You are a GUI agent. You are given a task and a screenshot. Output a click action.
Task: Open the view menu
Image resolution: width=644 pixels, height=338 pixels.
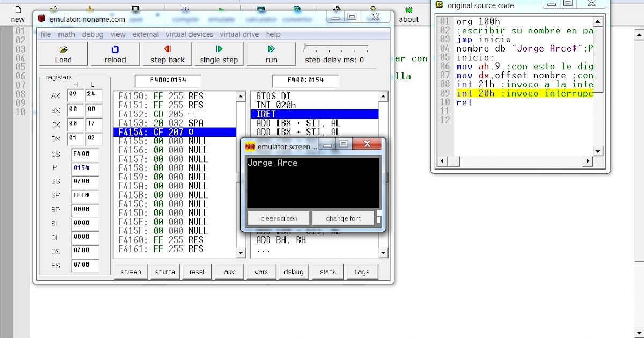118,34
